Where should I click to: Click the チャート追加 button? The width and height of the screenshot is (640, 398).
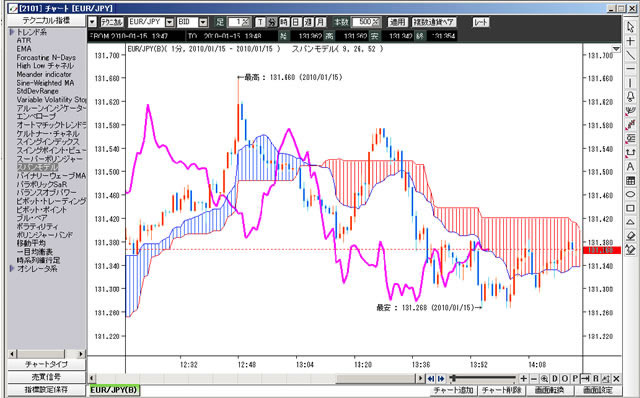click(453, 390)
